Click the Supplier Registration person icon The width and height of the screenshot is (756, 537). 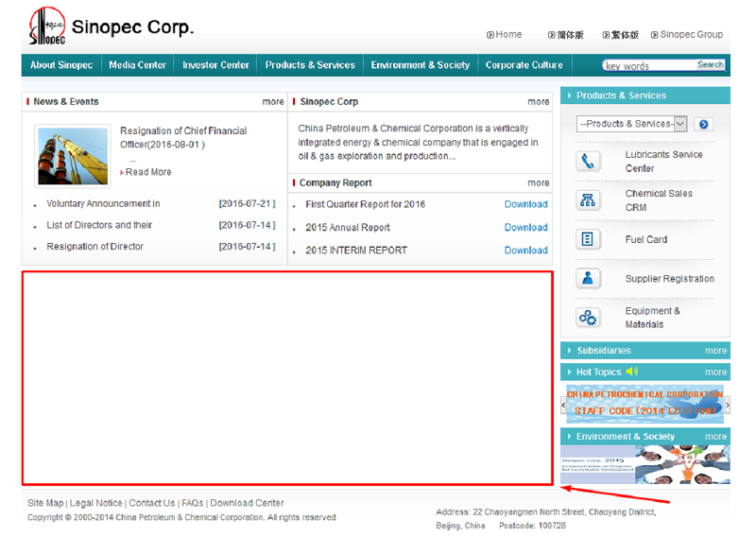588,278
